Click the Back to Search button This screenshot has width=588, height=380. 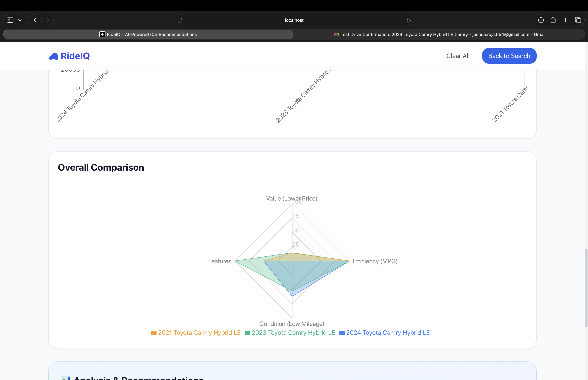[509, 56]
